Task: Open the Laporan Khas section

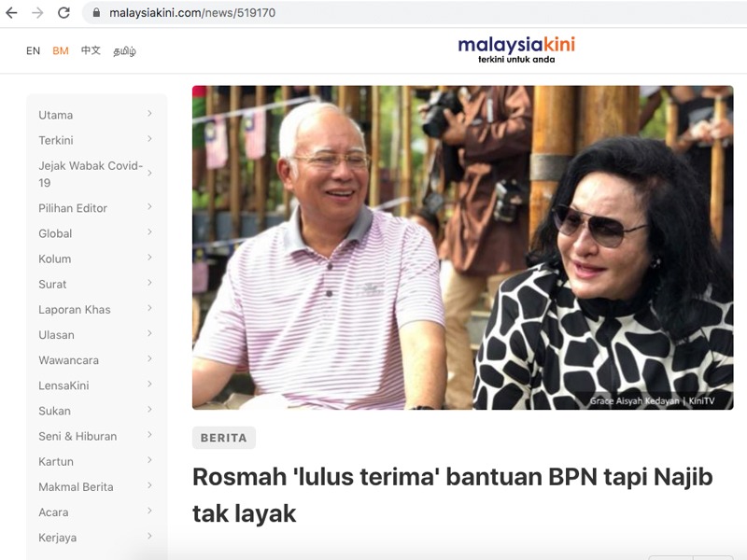Action: point(75,310)
